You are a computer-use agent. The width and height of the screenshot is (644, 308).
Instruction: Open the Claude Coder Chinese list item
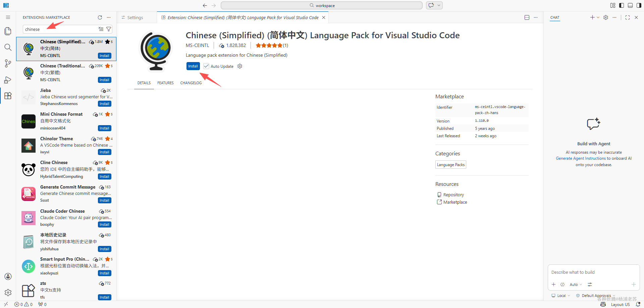(66, 218)
